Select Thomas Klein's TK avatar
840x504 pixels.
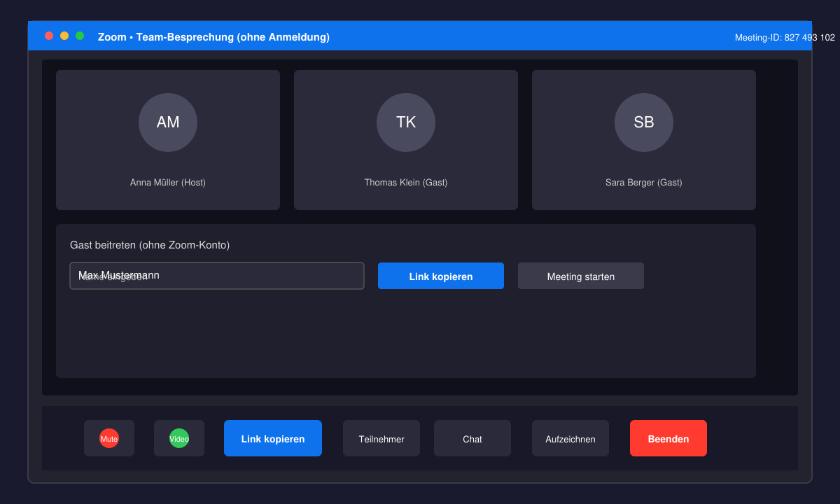pyautogui.click(x=406, y=122)
